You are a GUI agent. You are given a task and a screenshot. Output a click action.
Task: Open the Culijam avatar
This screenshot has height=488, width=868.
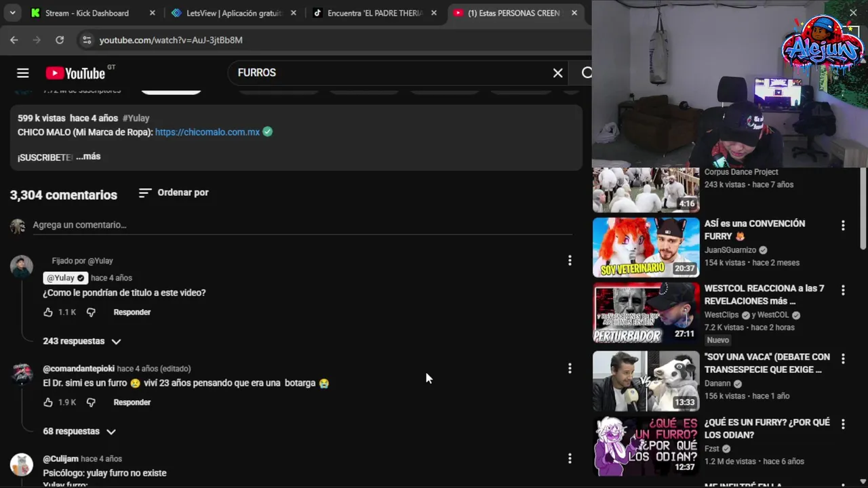[x=22, y=464]
